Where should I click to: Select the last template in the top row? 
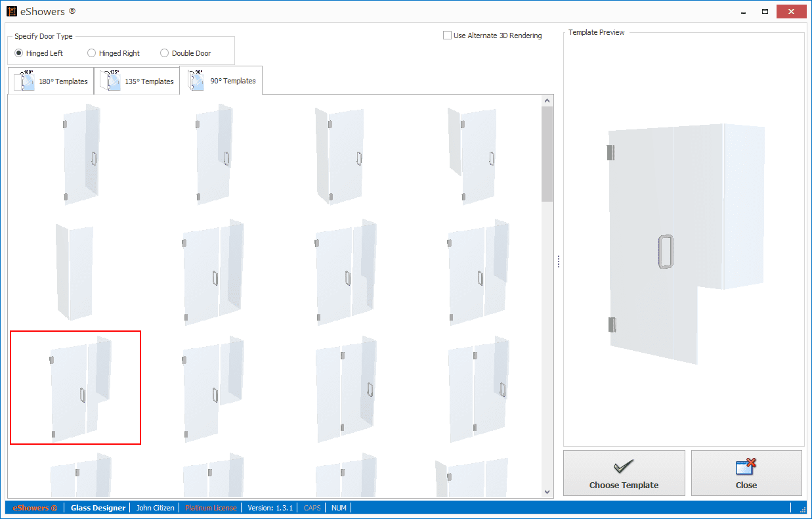[x=479, y=154]
